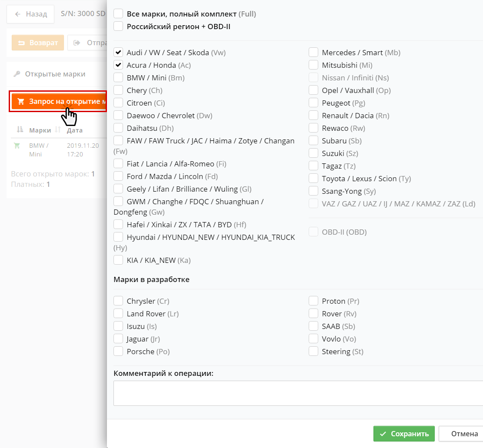The image size is (483, 448).
Task: Click the Комментарий к операции text field
Action: pos(298,393)
